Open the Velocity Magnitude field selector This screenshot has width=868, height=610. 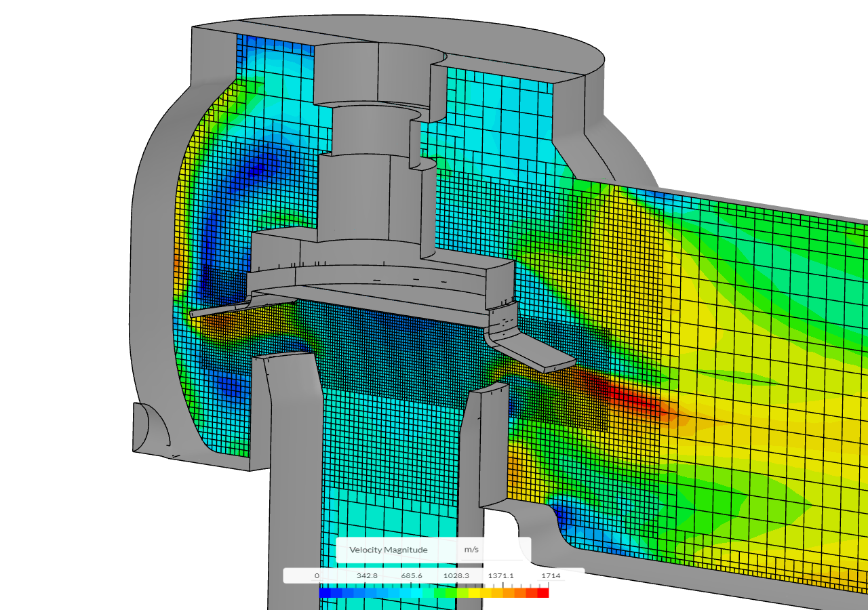pos(389,550)
